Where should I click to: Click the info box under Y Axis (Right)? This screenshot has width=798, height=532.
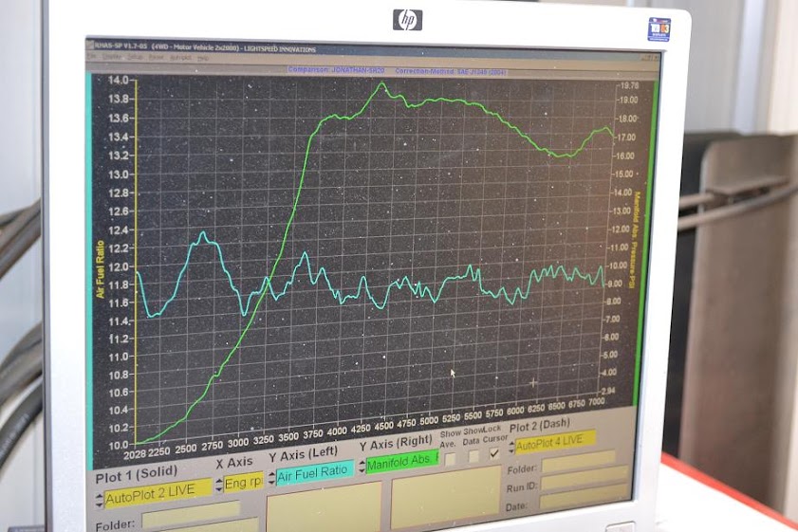pos(446,498)
